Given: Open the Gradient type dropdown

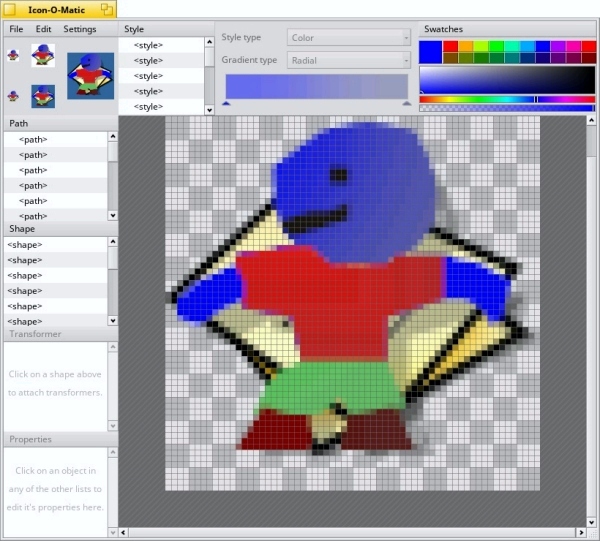Looking at the screenshot, I should click(x=348, y=61).
